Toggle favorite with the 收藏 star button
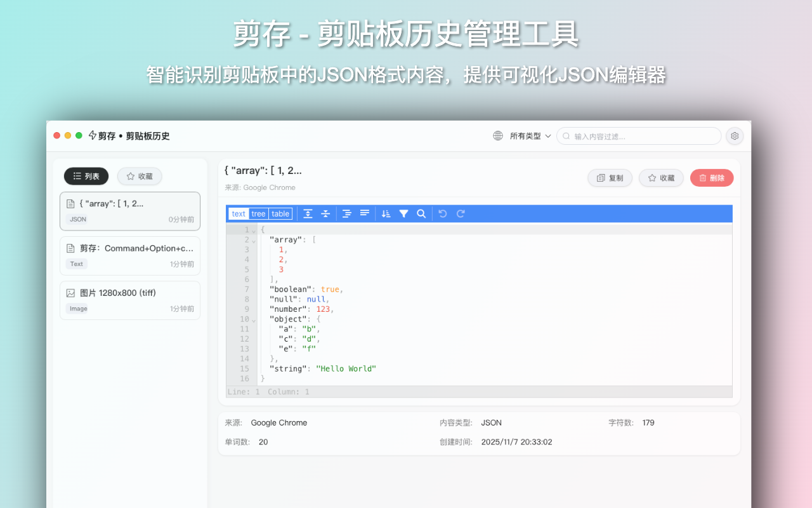Image resolution: width=812 pixels, height=508 pixels. click(661, 178)
